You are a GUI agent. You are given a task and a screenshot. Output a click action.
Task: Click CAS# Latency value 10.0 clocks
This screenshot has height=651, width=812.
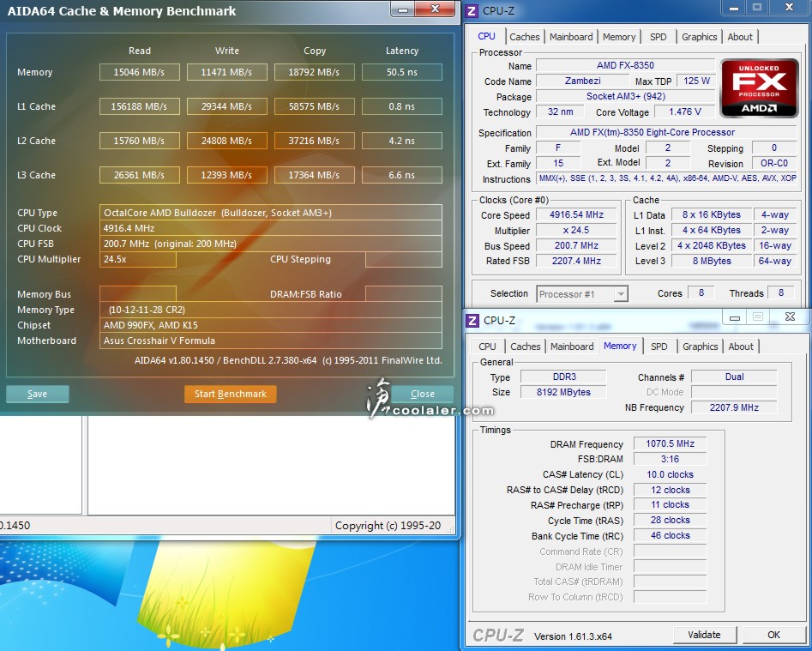671,474
